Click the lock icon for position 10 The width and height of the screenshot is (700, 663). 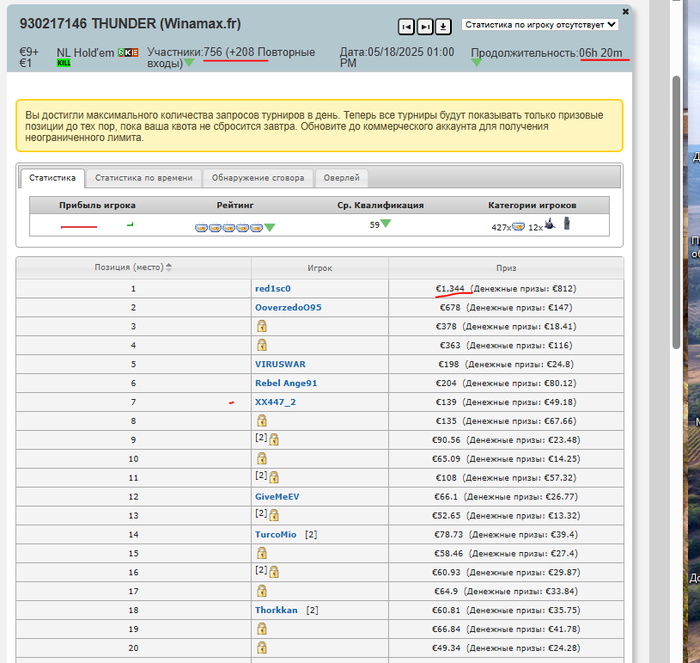262,458
